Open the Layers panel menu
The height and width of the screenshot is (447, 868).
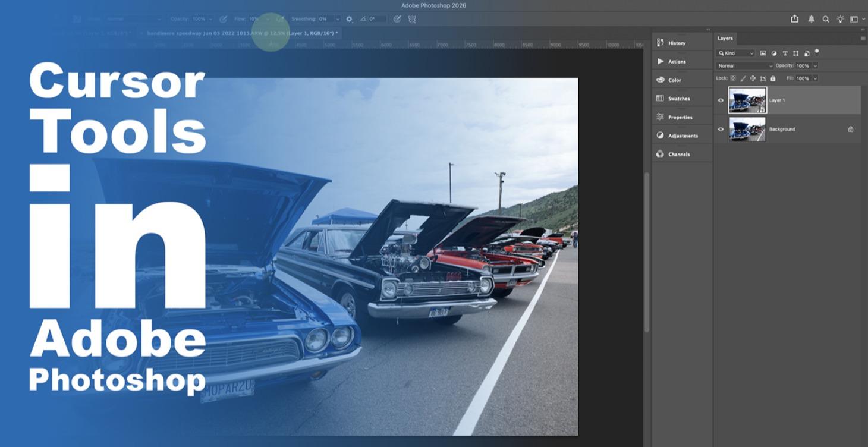[x=863, y=39]
